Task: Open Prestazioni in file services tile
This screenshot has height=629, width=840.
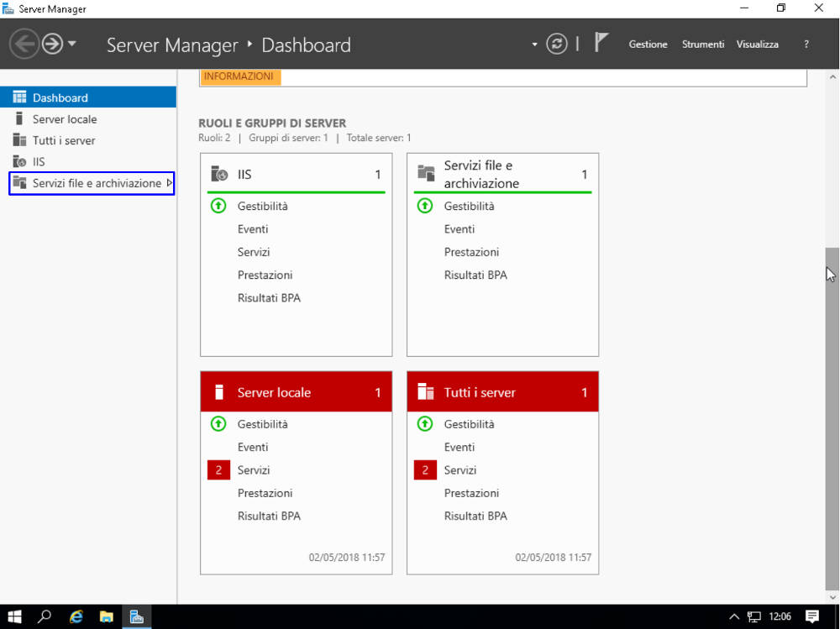Action: (x=471, y=252)
